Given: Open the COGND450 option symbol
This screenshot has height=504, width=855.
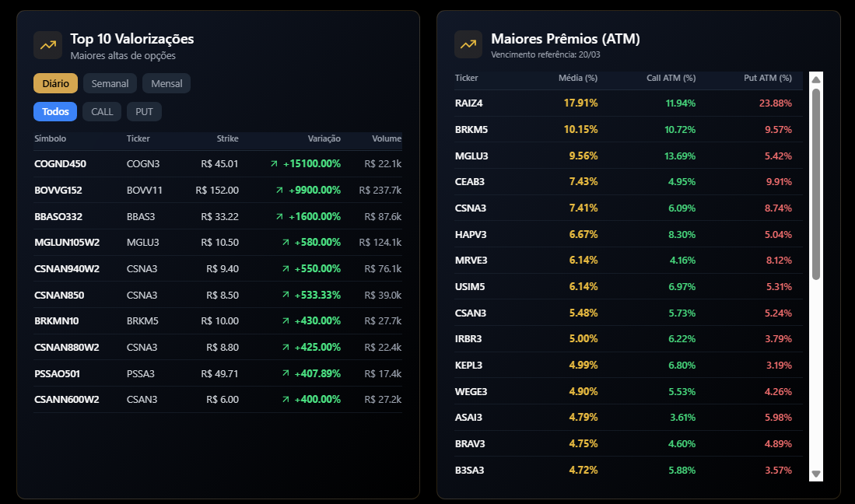Looking at the screenshot, I should tap(60, 164).
